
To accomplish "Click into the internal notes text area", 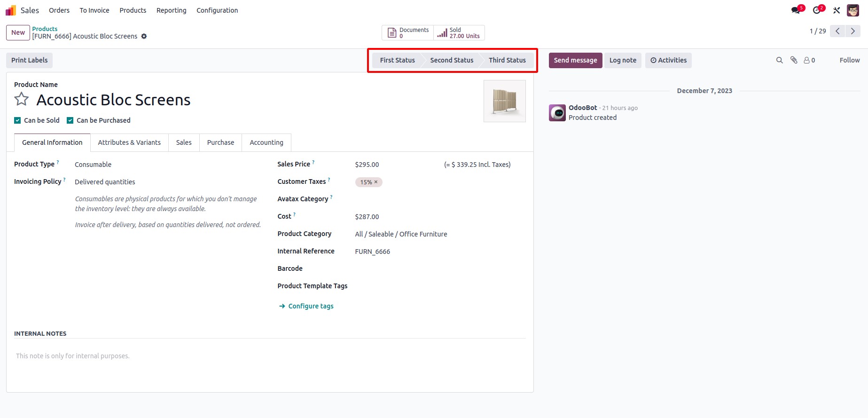I will point(270,356).
